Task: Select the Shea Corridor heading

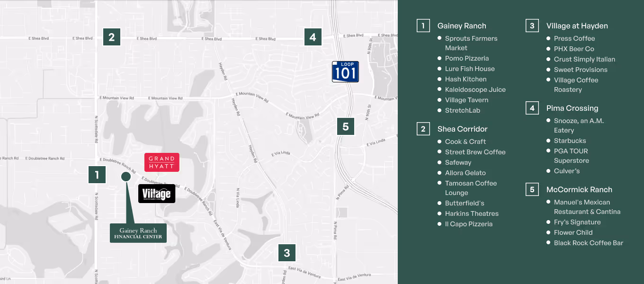Action: [462, 129]
